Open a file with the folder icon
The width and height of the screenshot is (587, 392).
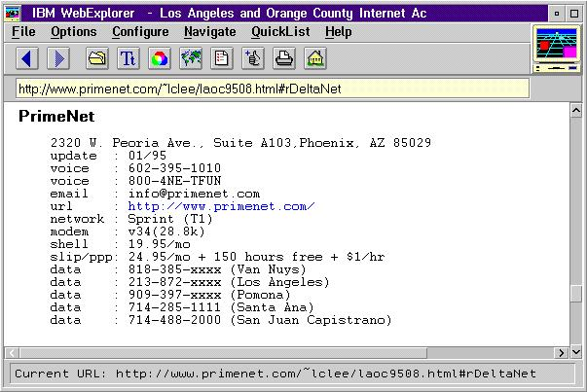pos(97,58)
